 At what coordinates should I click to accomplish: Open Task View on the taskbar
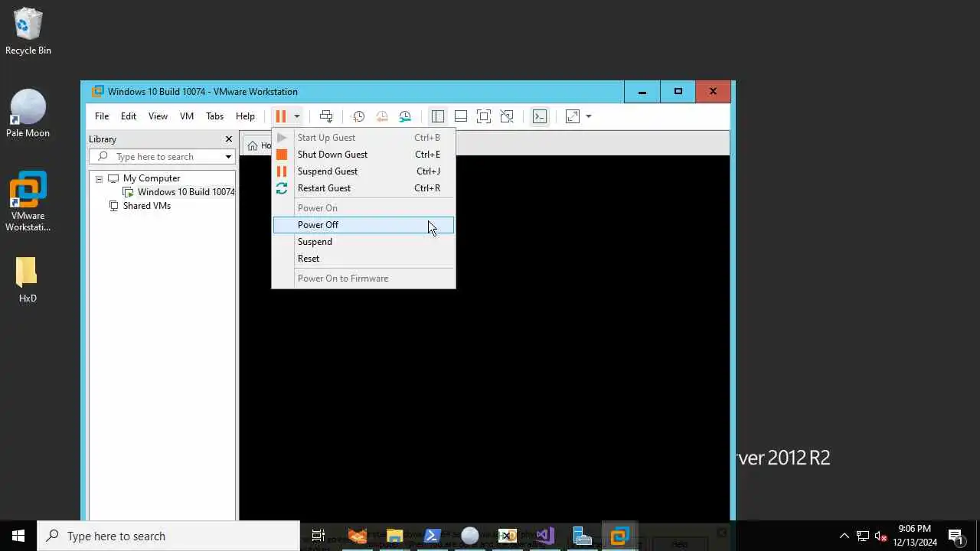318,536
